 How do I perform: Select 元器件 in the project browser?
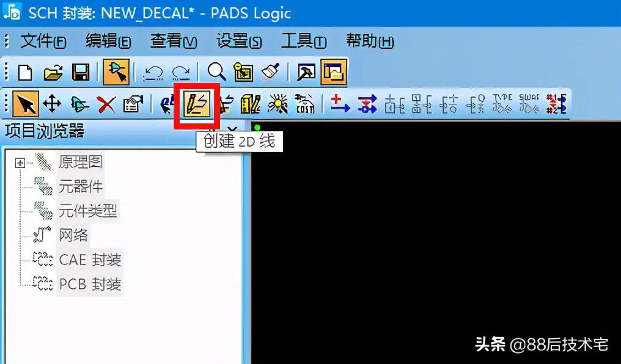(81, 186)
